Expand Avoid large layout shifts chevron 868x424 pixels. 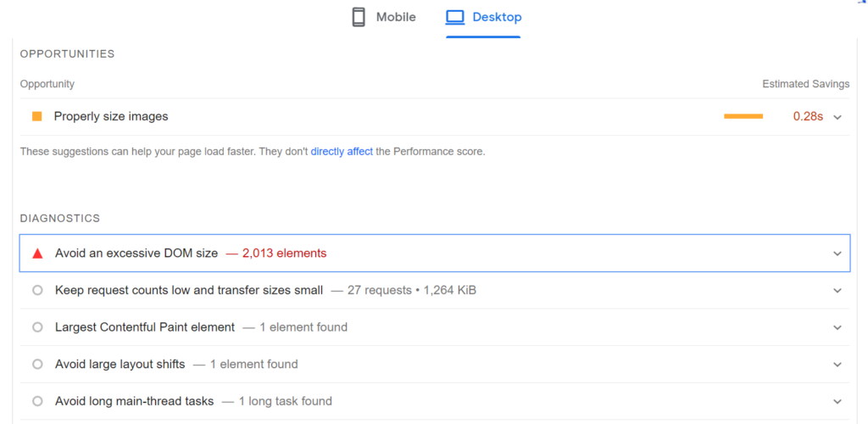(837, 365)
